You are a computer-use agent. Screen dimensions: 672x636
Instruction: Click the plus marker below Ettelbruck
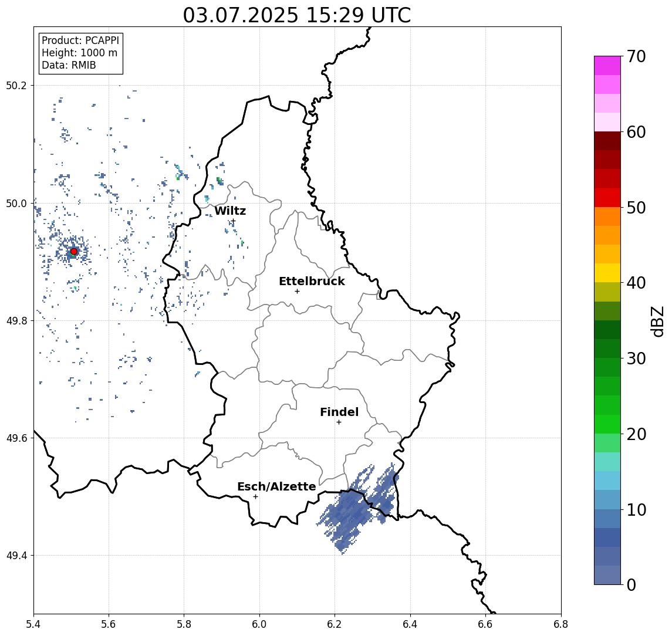(x=297, y=292)
